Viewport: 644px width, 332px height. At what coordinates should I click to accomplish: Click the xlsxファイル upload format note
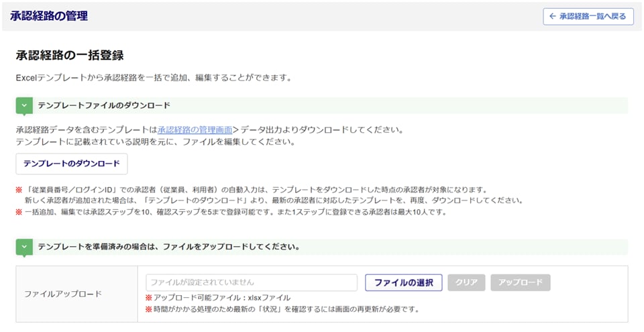(x=218, y=298)
